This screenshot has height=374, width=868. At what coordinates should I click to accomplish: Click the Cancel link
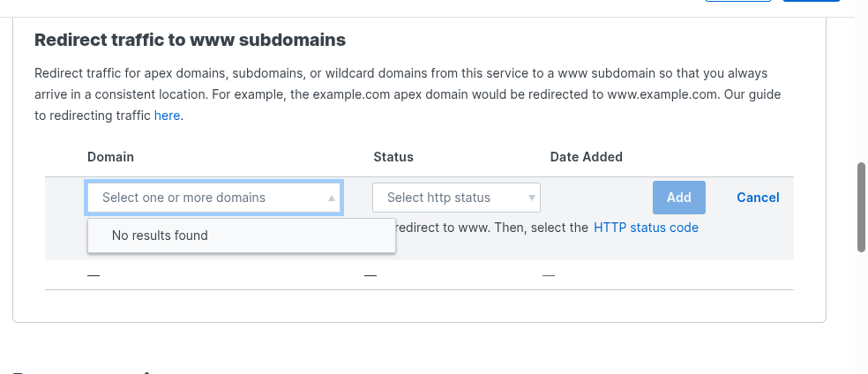[x=758, y=198]
